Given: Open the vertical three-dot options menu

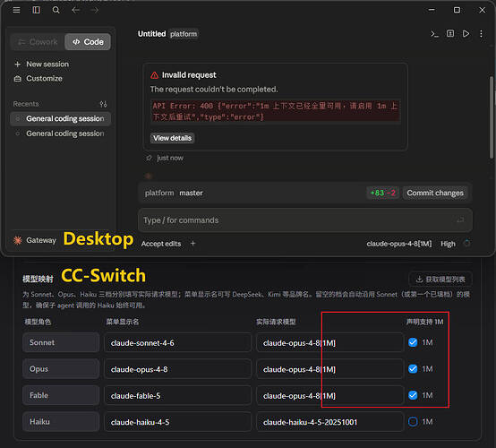Looking at the screenshot, I should 481,34.
